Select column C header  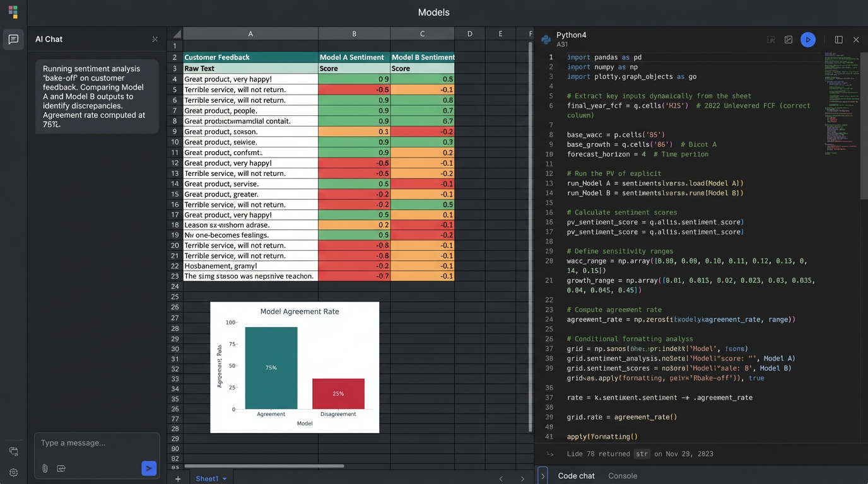click(x=422, y=34)
